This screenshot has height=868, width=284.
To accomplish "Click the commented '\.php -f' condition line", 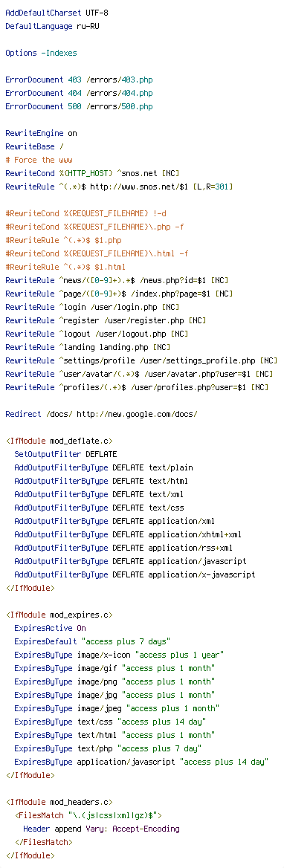I will coord(97,227).
